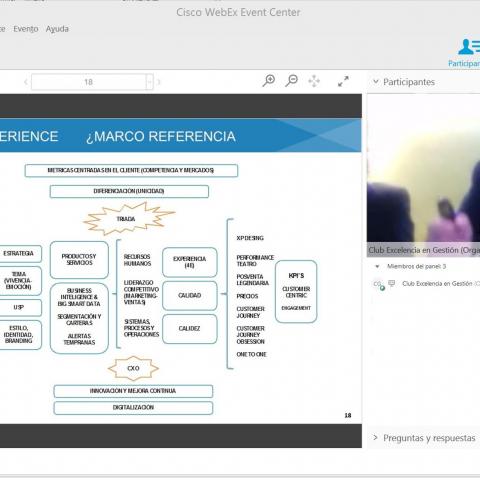Click the slide page number field
Image resolution: width=480 pixels, height=480 pixels.
click(88, 82)
